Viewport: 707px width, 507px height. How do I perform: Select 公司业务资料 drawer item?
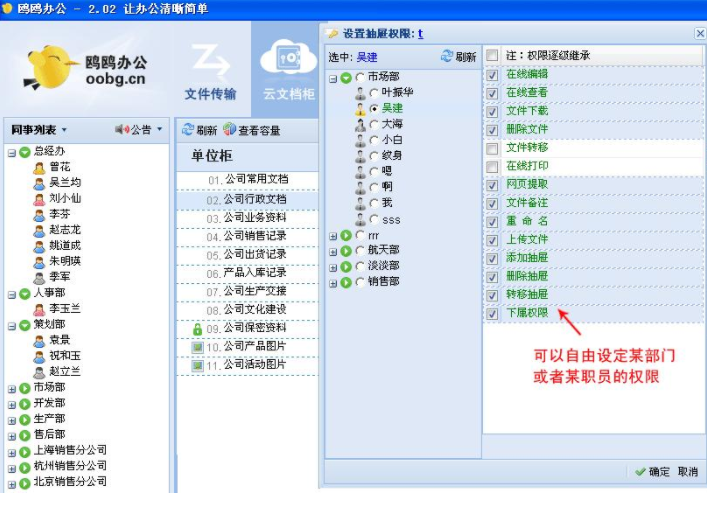(x=247, y=218)
